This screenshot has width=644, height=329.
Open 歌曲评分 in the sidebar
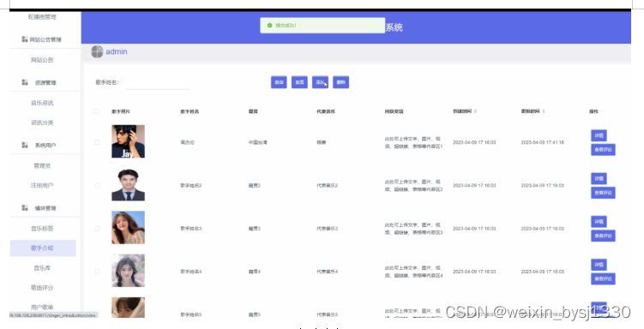pyautogui.click(x=42, y=288)
